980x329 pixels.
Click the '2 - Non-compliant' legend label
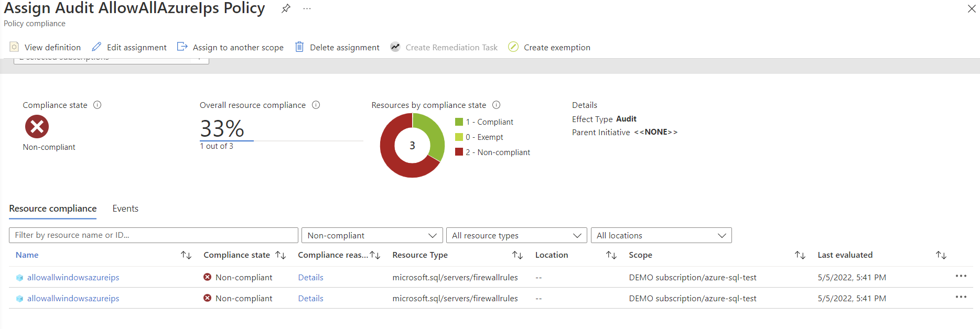coord(498,152)
